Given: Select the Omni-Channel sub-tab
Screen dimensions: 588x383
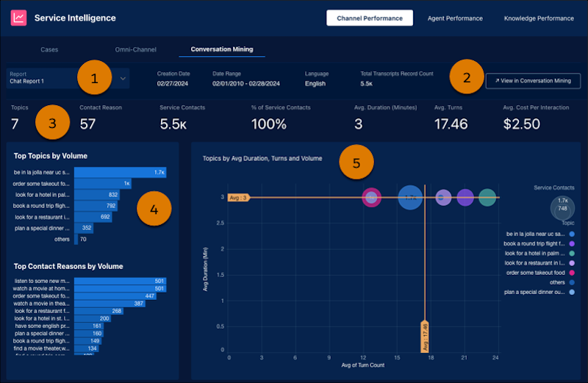Looking at the screenshot, I should 135,49.
